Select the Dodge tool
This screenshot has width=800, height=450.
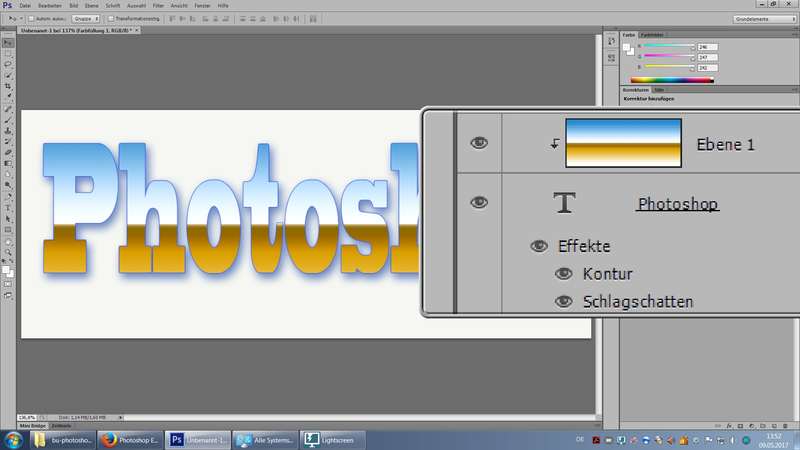click(x=8, y=185)
